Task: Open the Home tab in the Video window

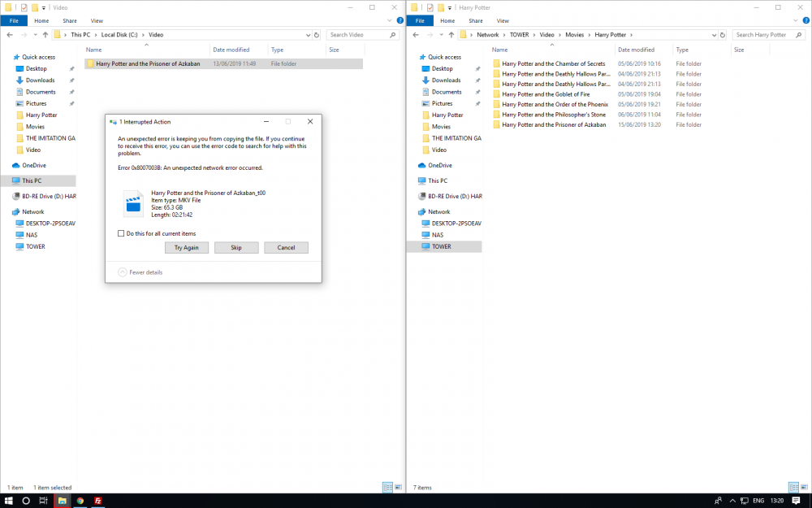Action: click(41, 21)
